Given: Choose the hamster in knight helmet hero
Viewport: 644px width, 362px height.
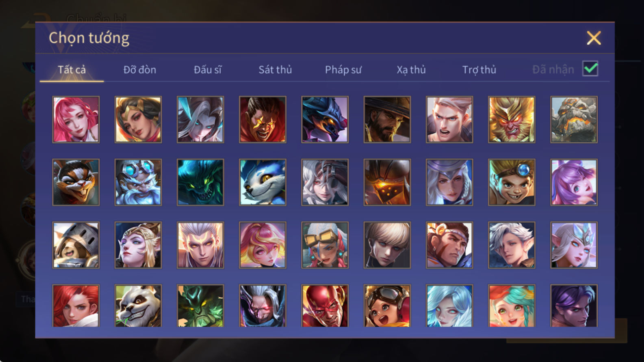Looking at the screenshot, I should pos(76,245).
